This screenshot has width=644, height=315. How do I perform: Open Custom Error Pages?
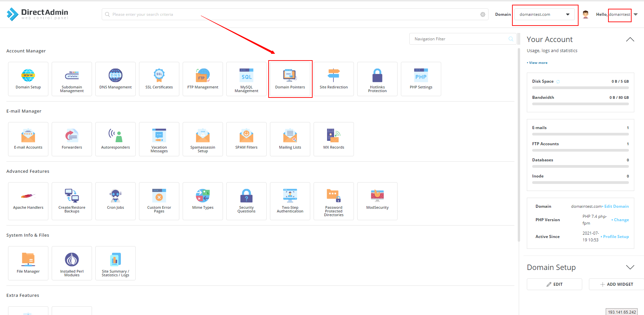159,201
